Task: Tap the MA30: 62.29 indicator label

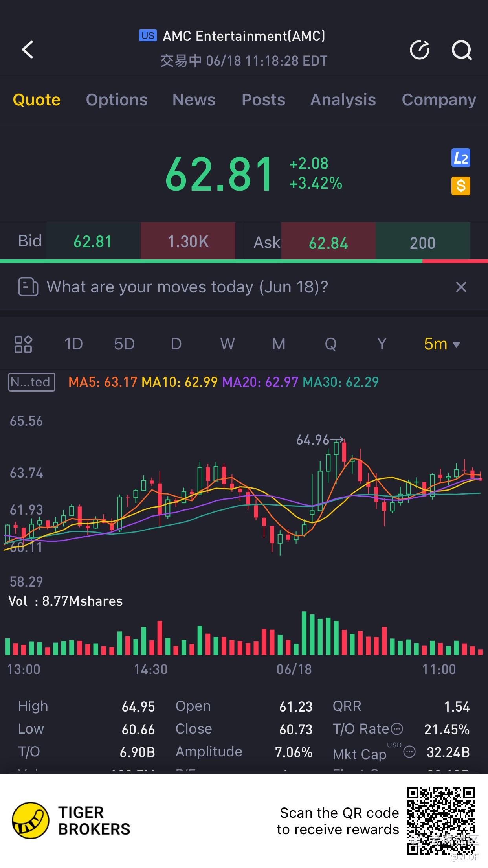Action: click(341, 382)
